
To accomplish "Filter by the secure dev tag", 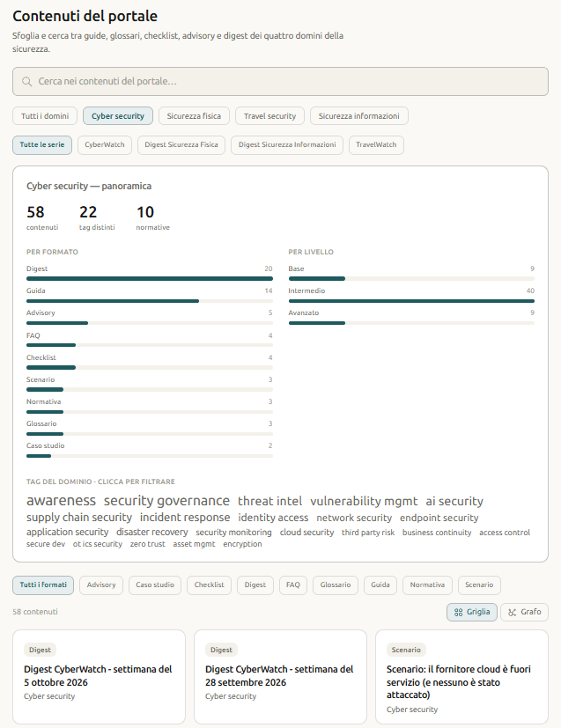I will click(x=46, y=544).
